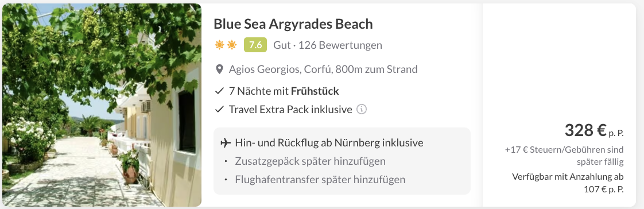
Task: Select Zusatzgepäck später hinzufügen
Action: [x=310, y=161]
